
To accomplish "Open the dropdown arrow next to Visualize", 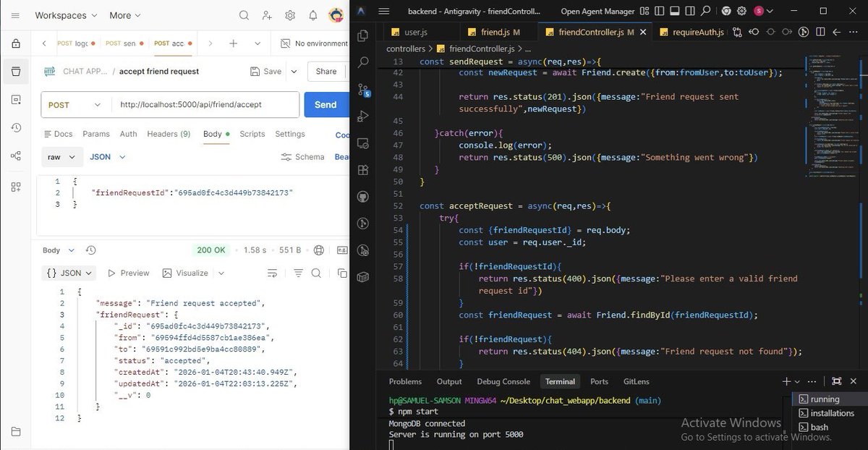I will [221, 273].
